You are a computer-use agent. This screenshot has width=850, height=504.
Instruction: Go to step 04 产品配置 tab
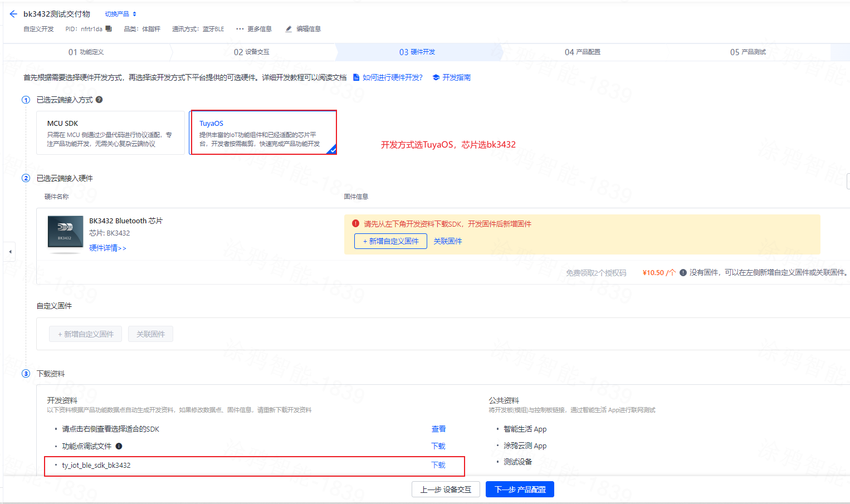pos(583,52)
